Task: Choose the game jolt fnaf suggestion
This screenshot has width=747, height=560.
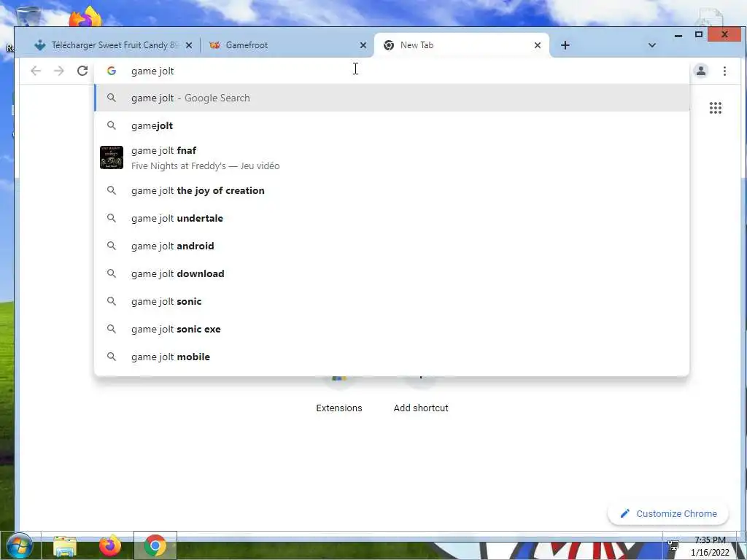Action: (392, 157)
